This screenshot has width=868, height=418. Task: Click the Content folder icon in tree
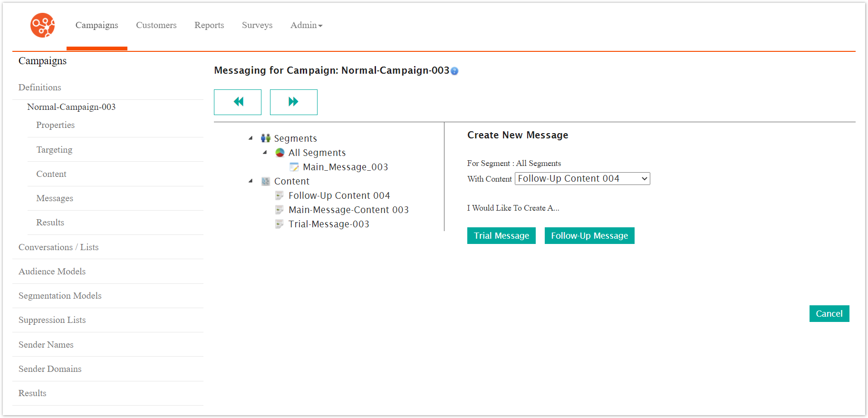(266, 181)
